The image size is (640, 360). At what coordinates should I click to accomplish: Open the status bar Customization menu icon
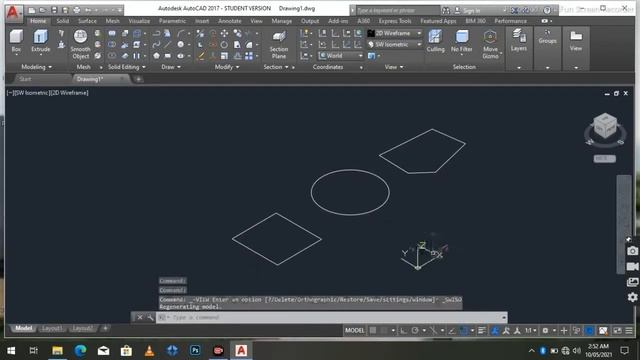pos(629,331)
